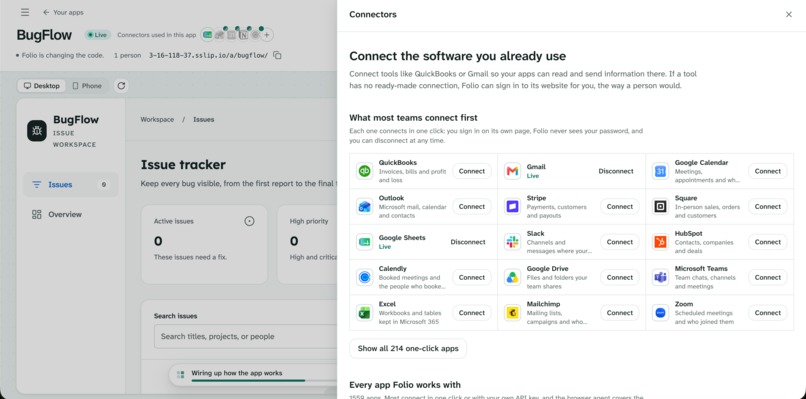Viewport: 806px width, 399px height.
Task: Connect Stripe
Action: [x=620, y=207]
